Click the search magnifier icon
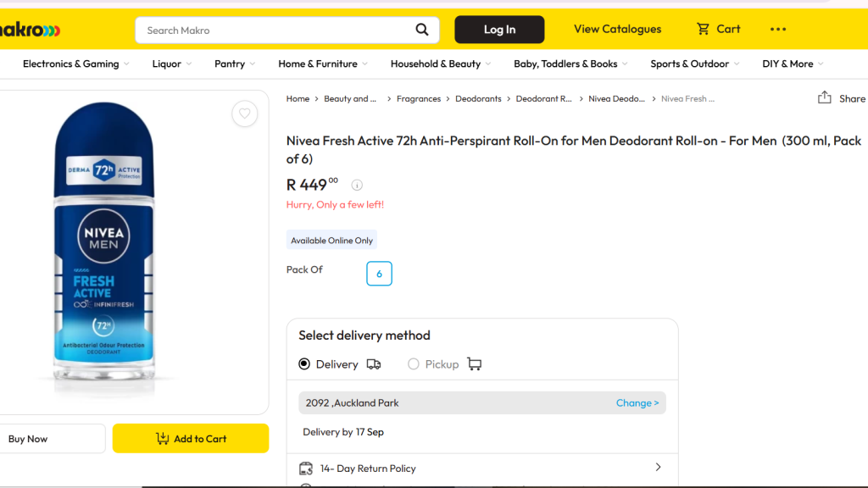868x488 pixels. coord(422,30)
